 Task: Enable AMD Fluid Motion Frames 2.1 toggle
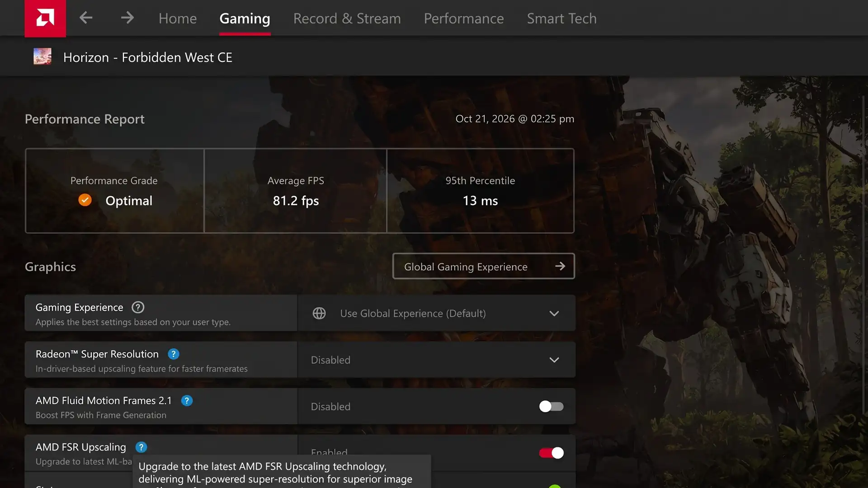[x=551, y=406]
